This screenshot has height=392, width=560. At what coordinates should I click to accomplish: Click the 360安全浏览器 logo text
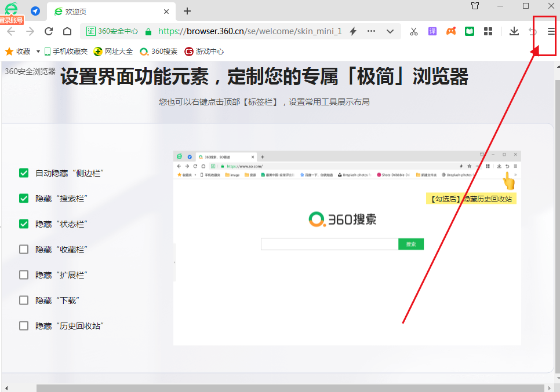pos(30,71)
